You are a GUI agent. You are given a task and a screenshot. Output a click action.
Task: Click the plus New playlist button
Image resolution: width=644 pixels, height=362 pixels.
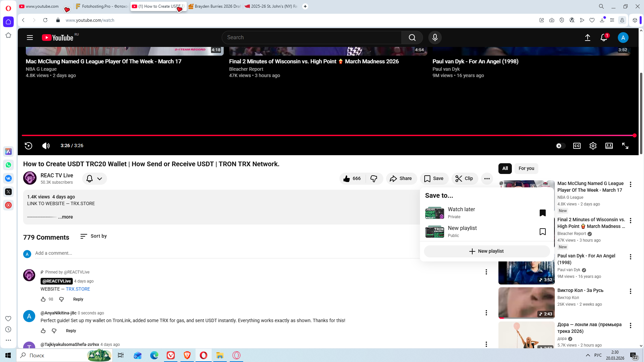[x=486, y=251]
